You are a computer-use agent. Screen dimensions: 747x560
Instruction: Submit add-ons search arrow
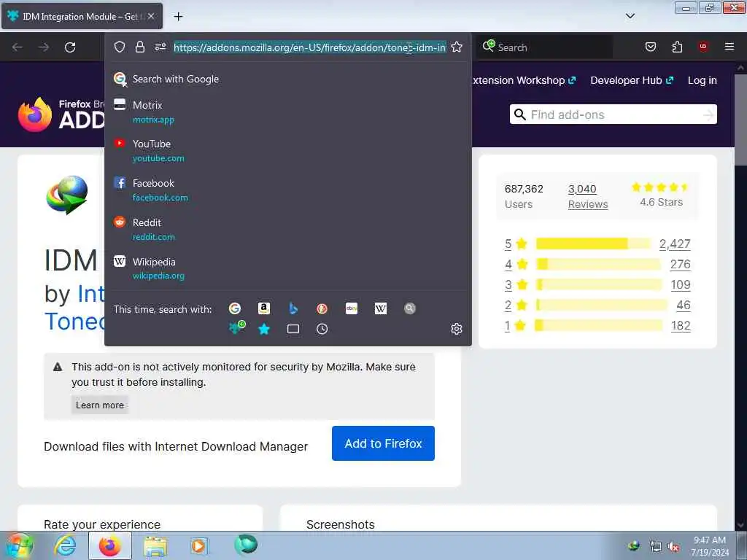[x=708, y=114]
